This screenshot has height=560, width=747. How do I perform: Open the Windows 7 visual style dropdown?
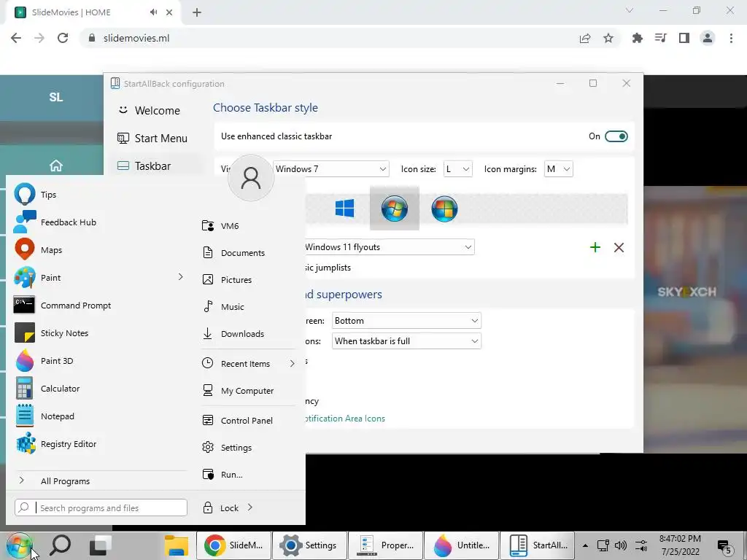pyautogui.click(x=331, y=169)
